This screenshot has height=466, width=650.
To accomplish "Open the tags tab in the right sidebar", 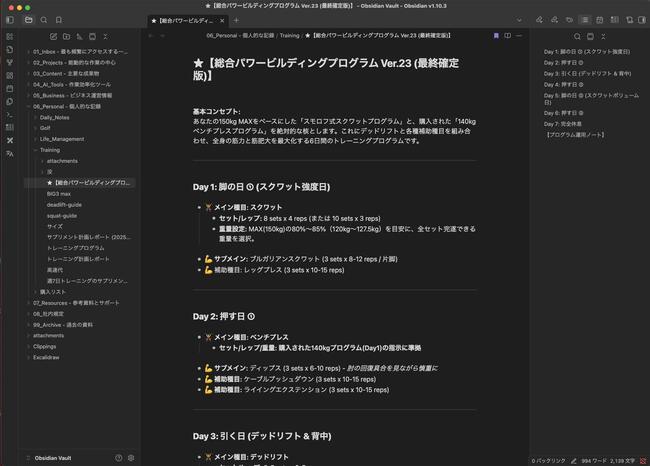I will [x=570, y=20].
